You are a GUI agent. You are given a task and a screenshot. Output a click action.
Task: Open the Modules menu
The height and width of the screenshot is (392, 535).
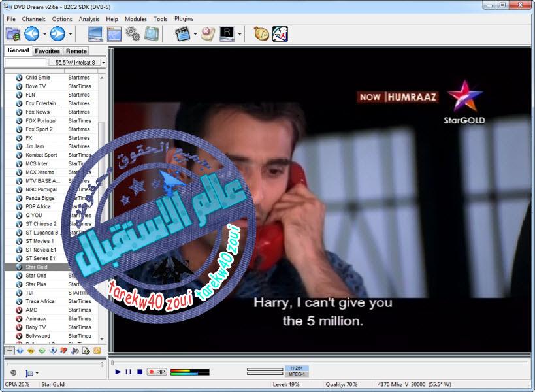[135, 19]
